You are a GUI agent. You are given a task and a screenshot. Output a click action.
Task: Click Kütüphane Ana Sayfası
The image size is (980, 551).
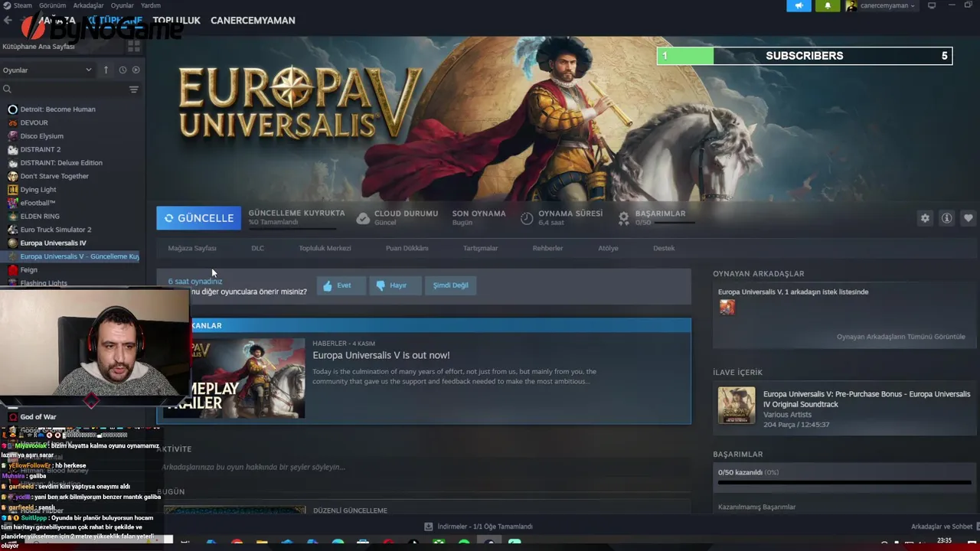point(39,46)
